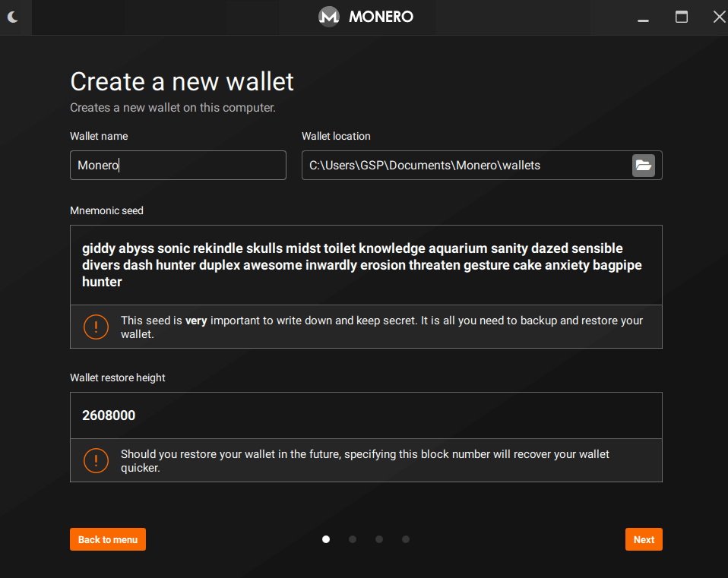Viewport: 728px width, 578px height.
Task: Click the crescent moon theme switcher
Action: point(14,16)
